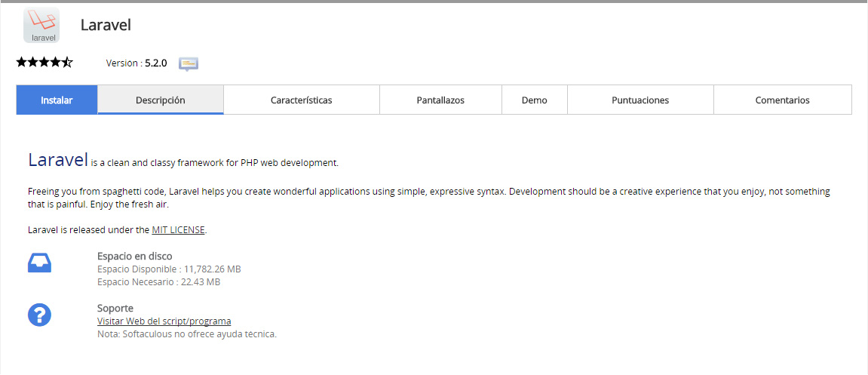Click the Soporte heading
The image size is (868, 375).
pos(115,309)
